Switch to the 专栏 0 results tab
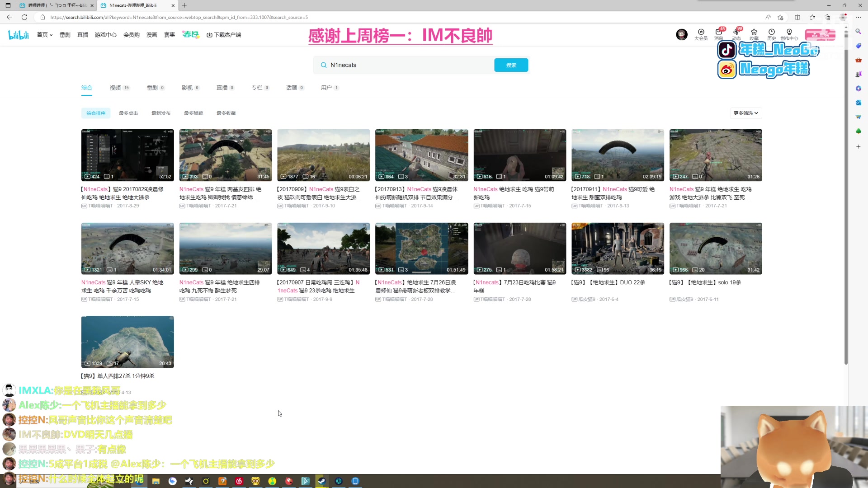 pyautogui.click(x=260, y=88)
